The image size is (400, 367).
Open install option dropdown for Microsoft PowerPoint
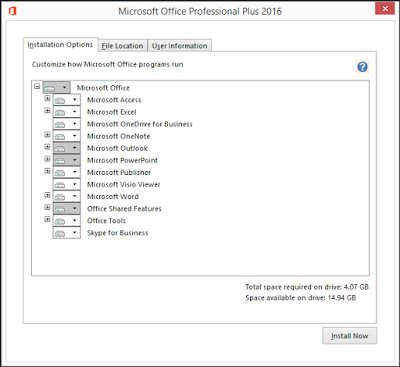(x=67, y=160)
